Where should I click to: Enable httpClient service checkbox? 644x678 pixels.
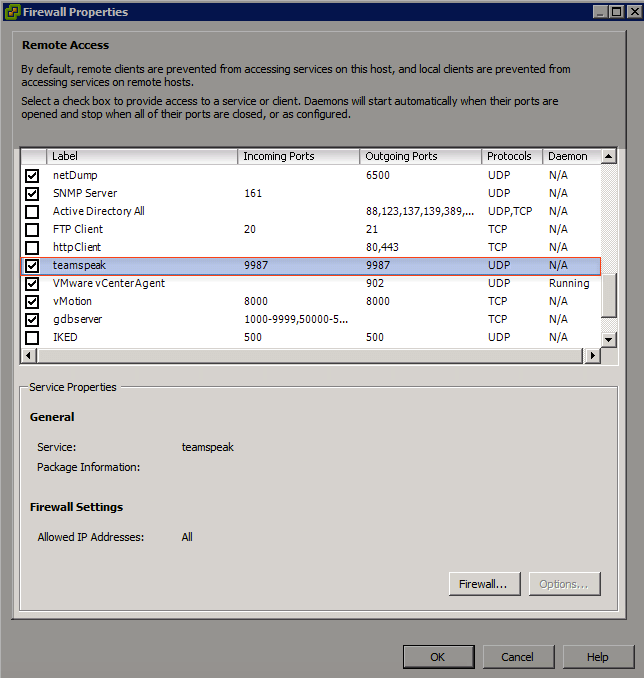(x=32, y=248)
